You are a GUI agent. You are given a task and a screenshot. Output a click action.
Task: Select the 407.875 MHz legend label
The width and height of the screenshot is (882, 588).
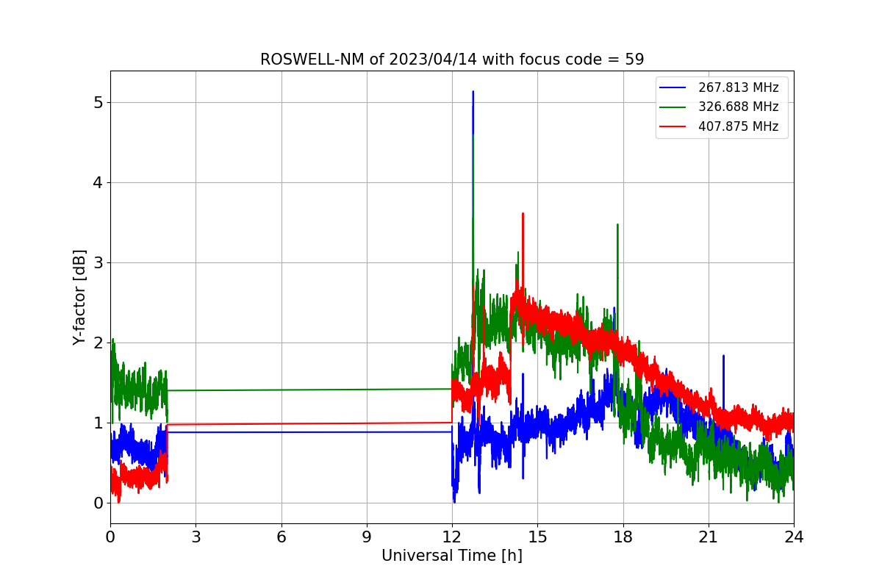click(x=738, y=126)
